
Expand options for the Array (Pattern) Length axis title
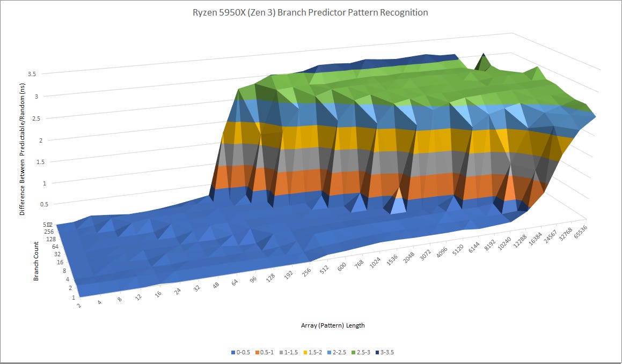(333, 325)
